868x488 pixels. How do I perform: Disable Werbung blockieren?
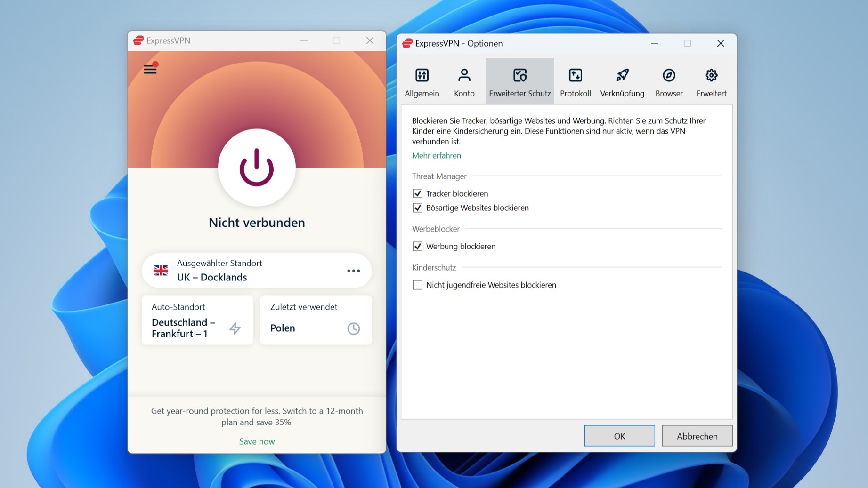[417, 246]
